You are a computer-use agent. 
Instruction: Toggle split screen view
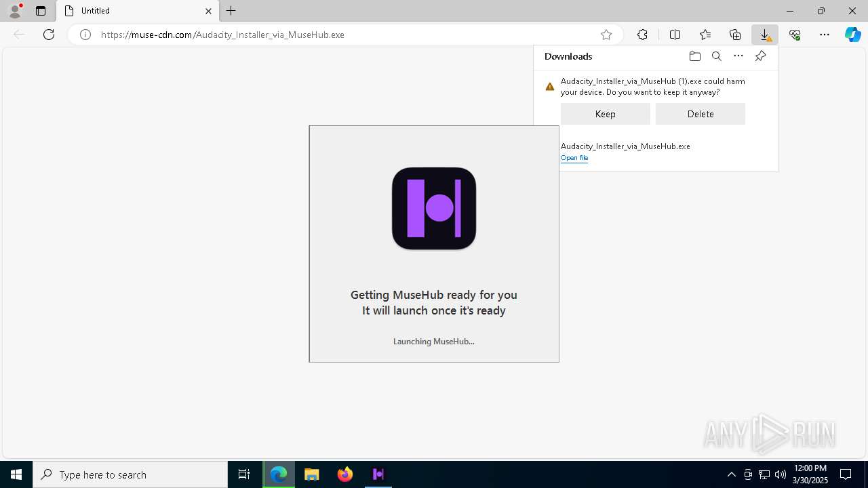pos(675,35)
